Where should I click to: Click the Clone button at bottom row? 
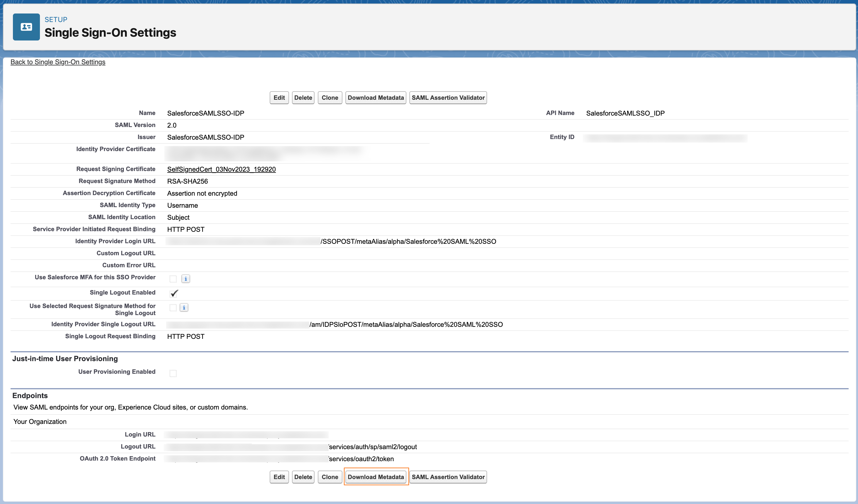tap(329, 477)
